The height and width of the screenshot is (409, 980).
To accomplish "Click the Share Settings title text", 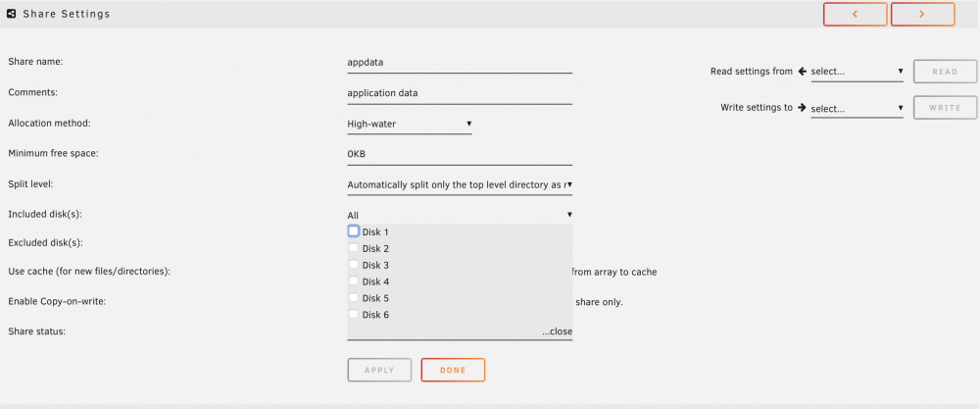I will 67,14.
